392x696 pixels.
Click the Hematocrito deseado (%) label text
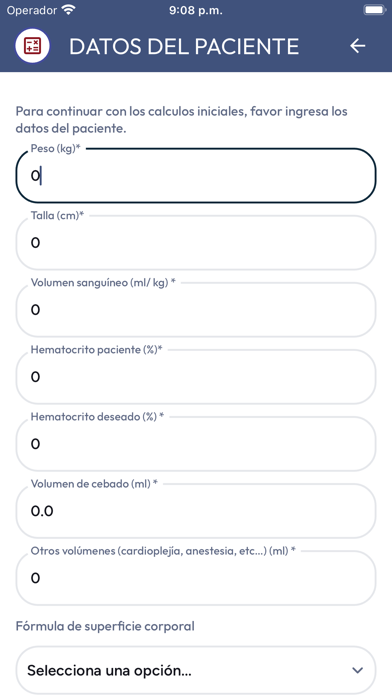pyautogui.click(x=97, y=417)
